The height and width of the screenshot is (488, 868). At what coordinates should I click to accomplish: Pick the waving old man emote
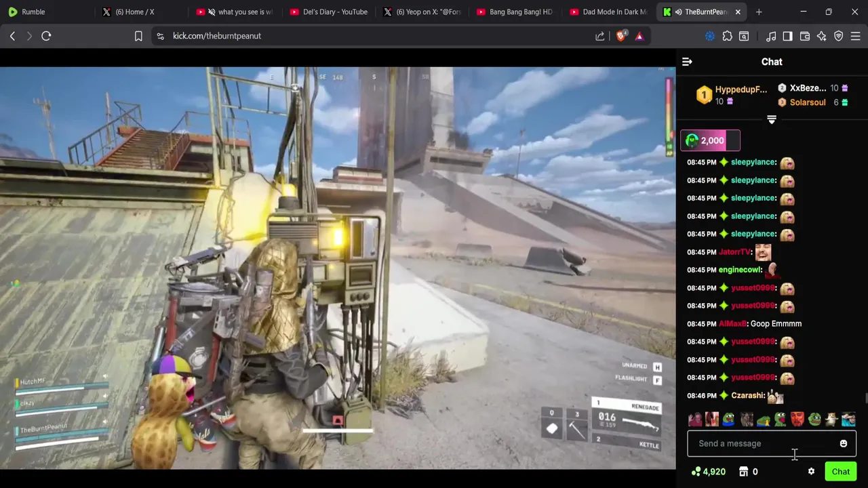click(695, 420)
